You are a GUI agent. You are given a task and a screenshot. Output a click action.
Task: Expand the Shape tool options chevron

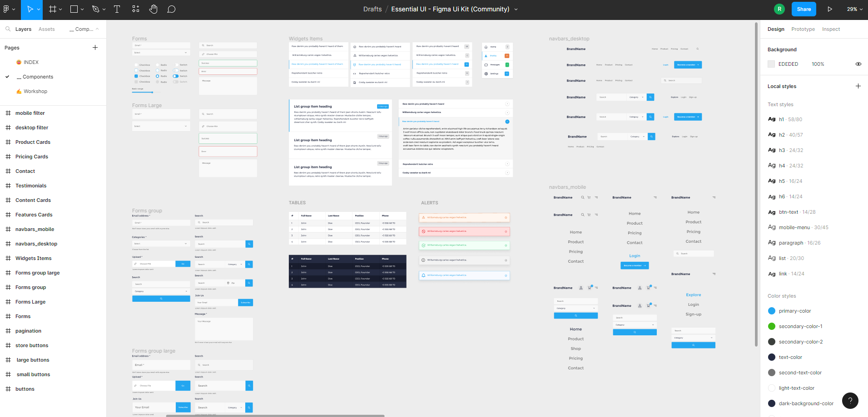82,9
